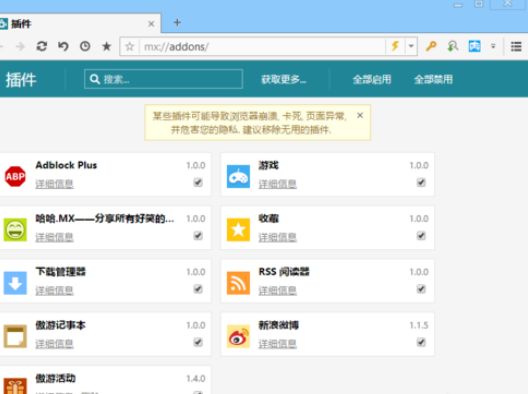Toggle the 哈哈.MX plugin checkbox
This screenshot has height=394, width=528.
pos(198,236)
